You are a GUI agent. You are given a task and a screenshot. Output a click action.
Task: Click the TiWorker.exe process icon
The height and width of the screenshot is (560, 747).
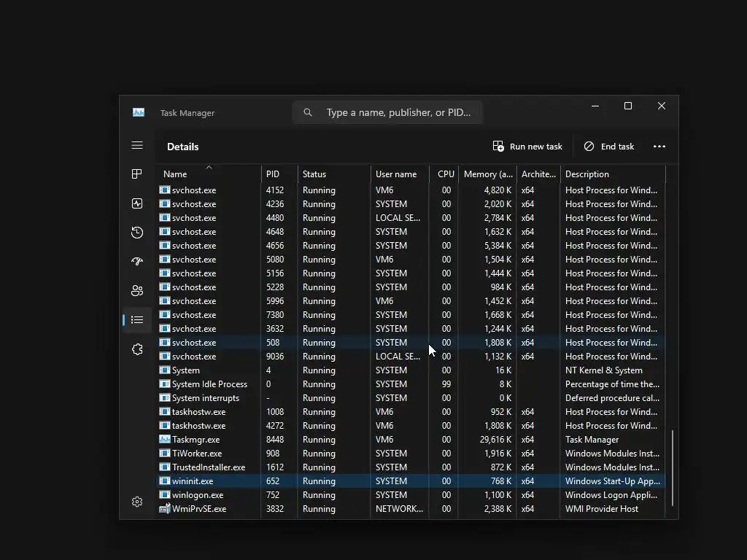[164, 454]
